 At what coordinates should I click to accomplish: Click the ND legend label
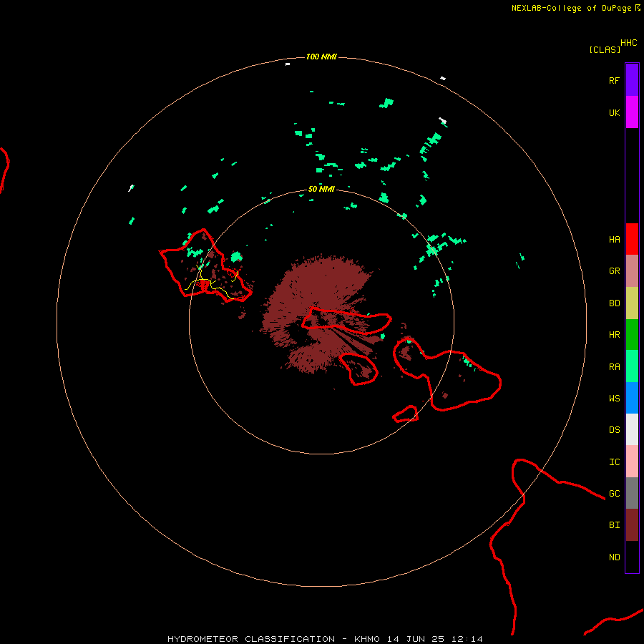(614, 557)
